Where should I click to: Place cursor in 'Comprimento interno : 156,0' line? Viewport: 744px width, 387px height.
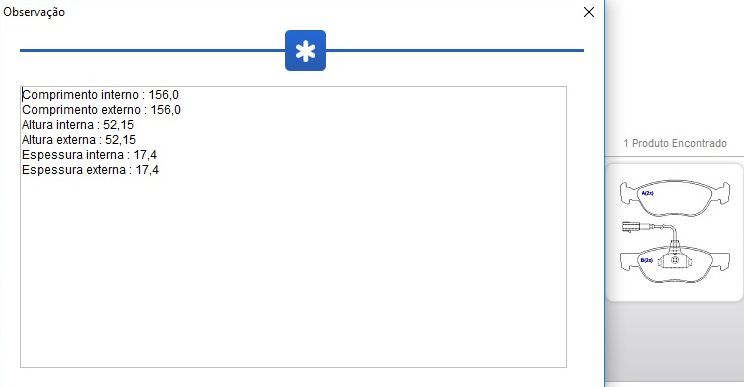tap(101, 95)
